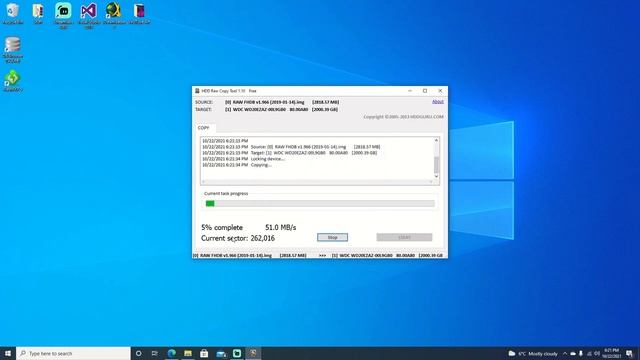The width and height of the screenshot is (640, 360).
Task: Select the COPY tab
Action: (x=204, y=128)
